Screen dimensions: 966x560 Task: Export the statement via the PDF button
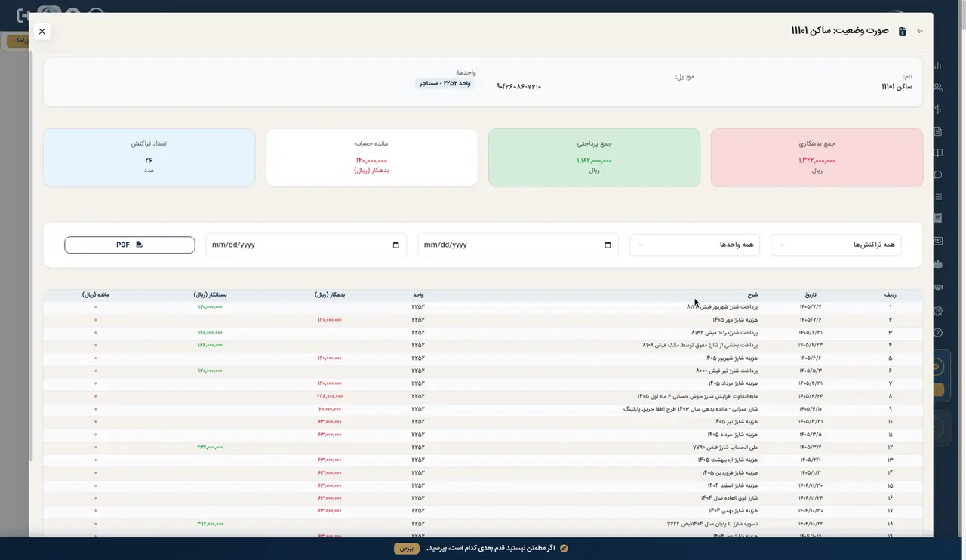(x=130, y=245)
